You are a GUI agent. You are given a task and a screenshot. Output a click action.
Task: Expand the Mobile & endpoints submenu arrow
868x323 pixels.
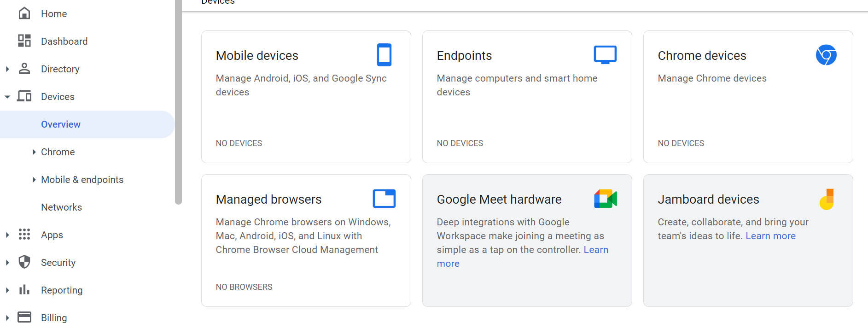34,180
